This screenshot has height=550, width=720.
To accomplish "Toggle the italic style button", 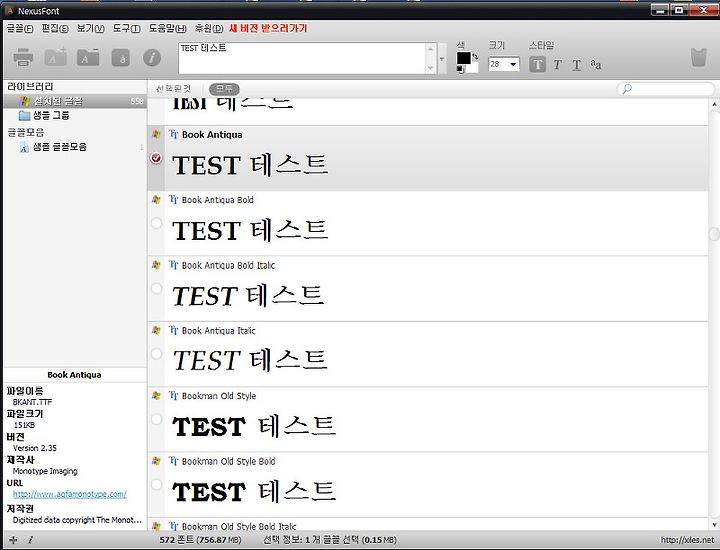I will click(557, 65).
